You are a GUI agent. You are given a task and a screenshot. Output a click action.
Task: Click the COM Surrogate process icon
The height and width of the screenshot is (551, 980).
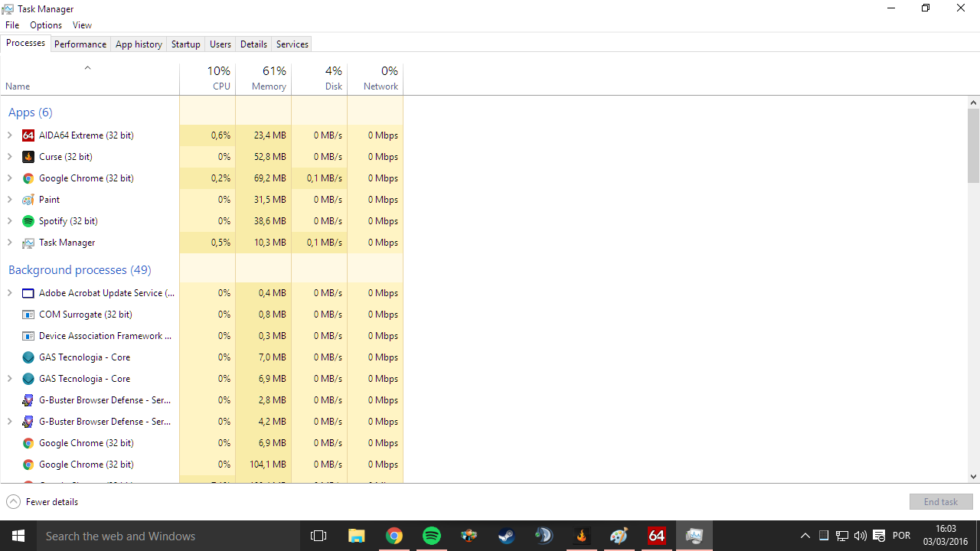(28, 315)
